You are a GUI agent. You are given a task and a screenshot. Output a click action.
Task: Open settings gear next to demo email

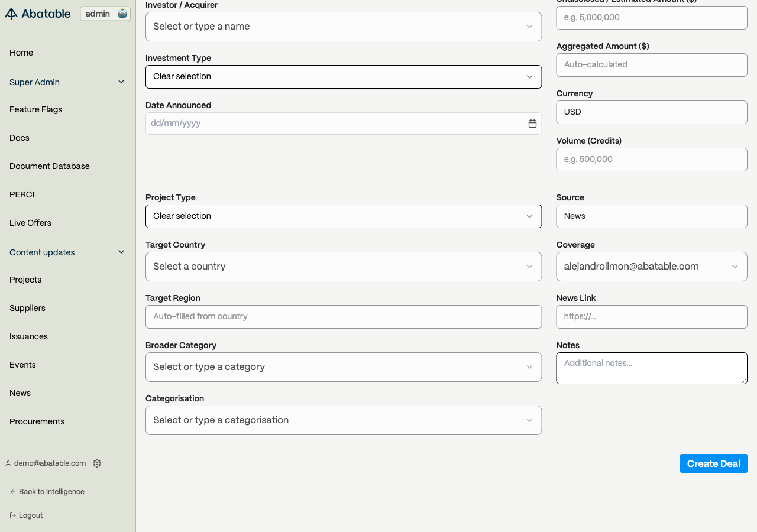(97, 463)
